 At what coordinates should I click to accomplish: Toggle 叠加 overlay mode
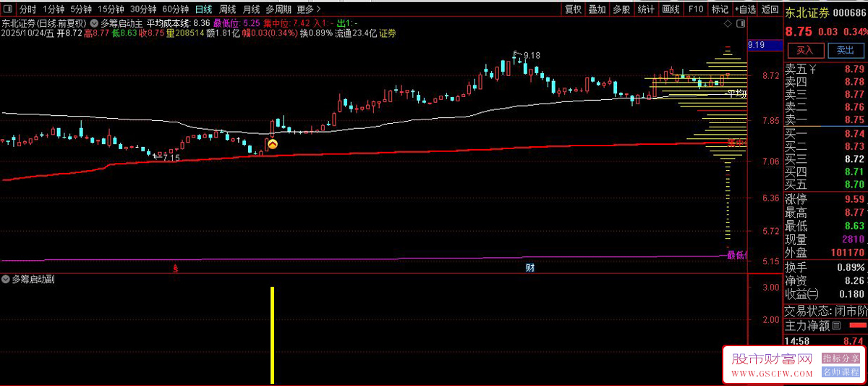pos(597,9)
